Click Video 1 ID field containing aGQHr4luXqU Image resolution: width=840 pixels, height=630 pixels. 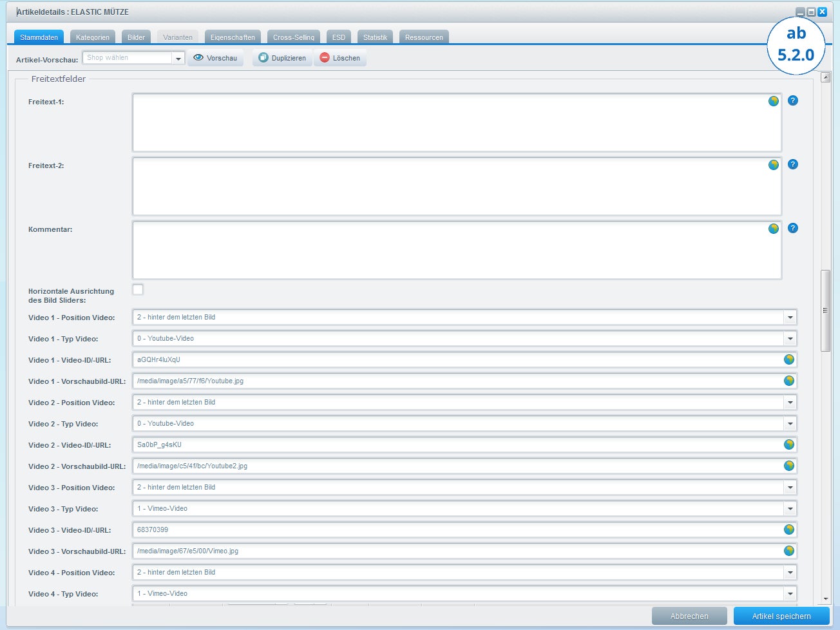coord(464,359)
